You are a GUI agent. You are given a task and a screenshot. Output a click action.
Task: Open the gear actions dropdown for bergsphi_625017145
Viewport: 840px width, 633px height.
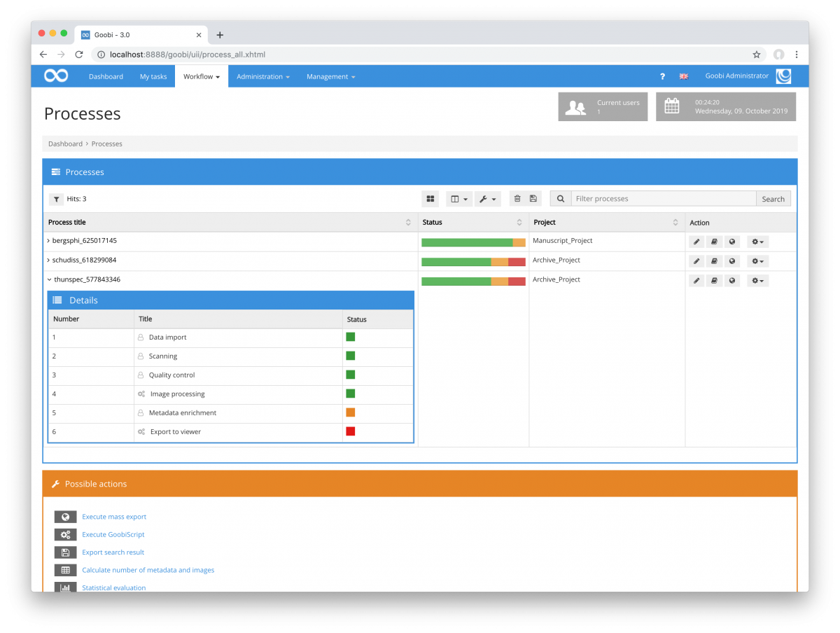[756, 241]
